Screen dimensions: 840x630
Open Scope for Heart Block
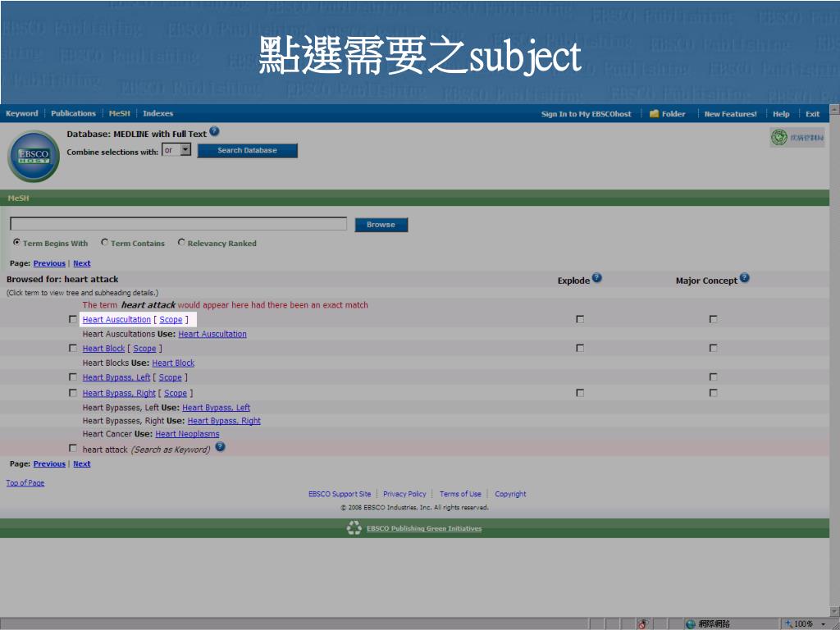click(x=144, y=348)
